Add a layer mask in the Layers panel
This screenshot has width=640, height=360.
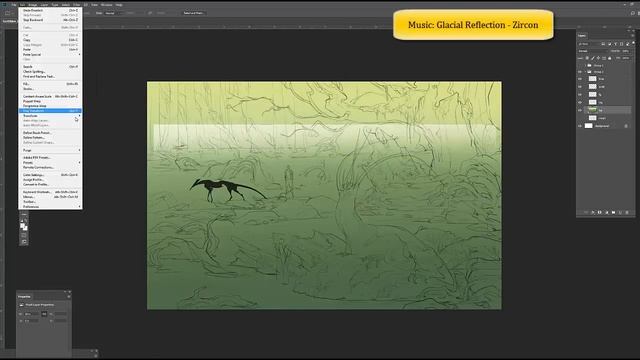600,212
